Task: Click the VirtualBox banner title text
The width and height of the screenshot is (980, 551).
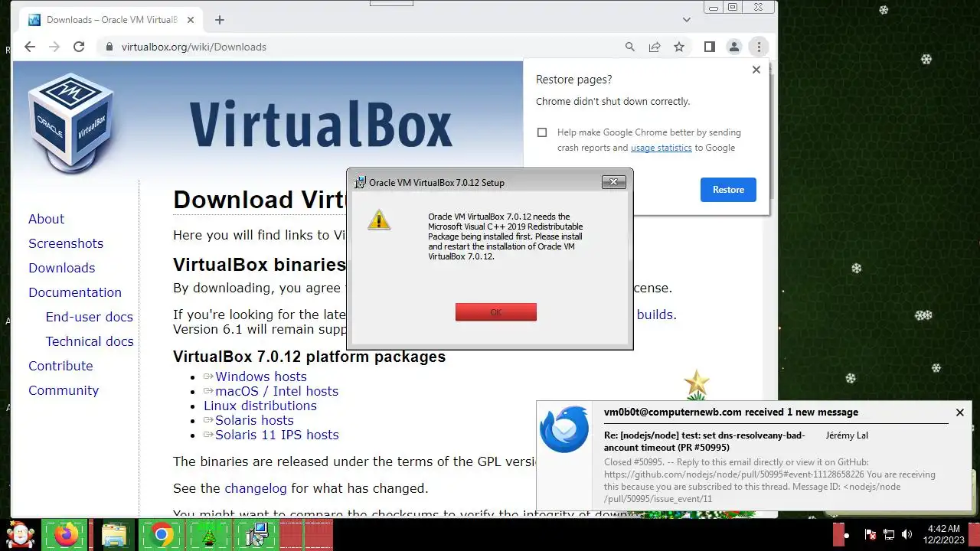Action: (320, 122)
